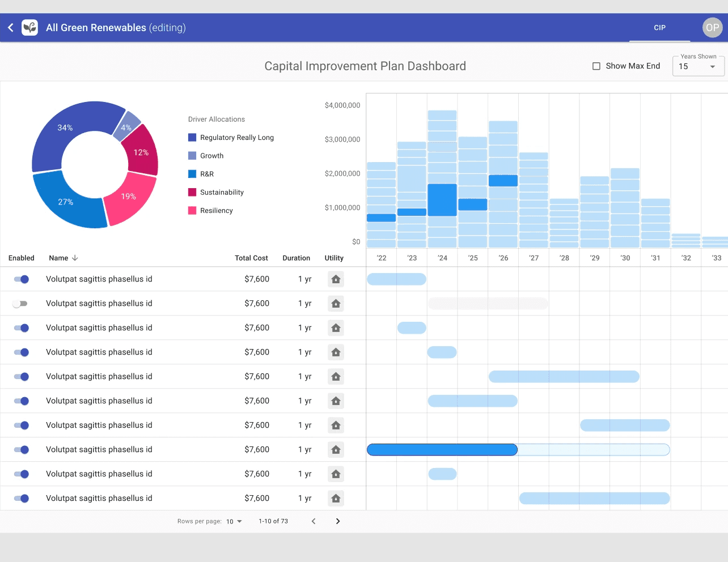Click the utility home icon in last row

[336, 499]
